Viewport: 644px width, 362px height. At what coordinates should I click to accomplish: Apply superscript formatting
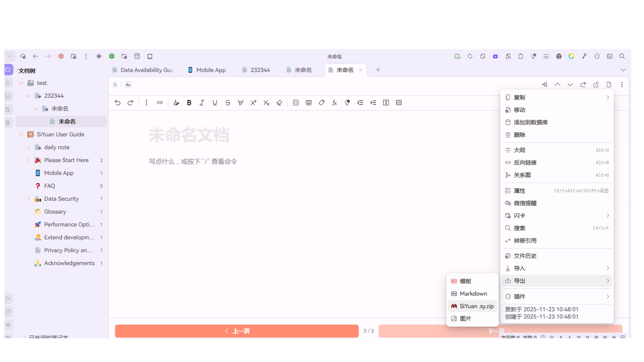[253, 103]
